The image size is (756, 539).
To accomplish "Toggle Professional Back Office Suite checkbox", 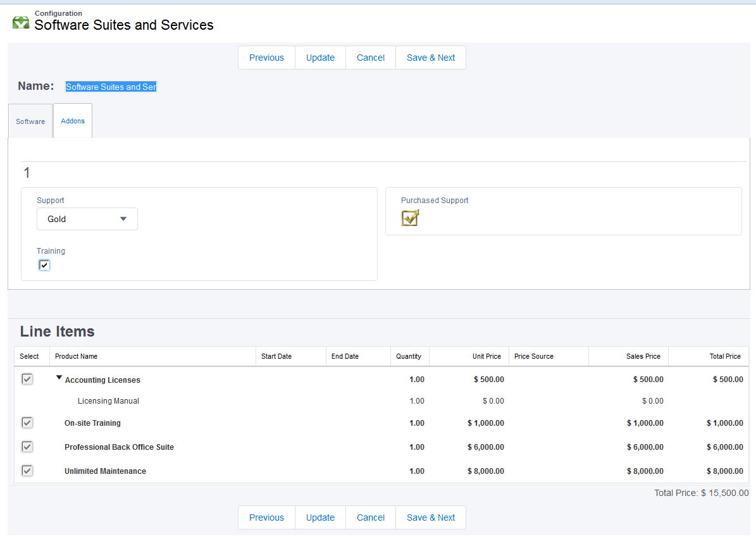I will 27,447.
